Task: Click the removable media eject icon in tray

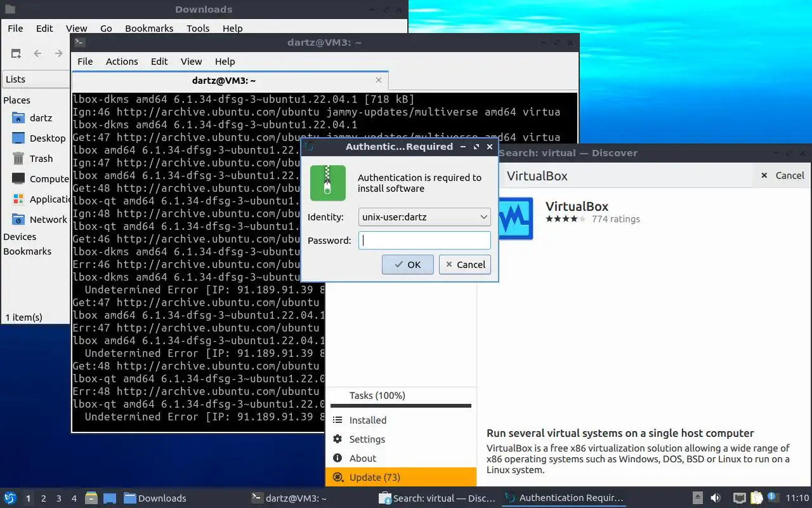Action: (697, 498)
